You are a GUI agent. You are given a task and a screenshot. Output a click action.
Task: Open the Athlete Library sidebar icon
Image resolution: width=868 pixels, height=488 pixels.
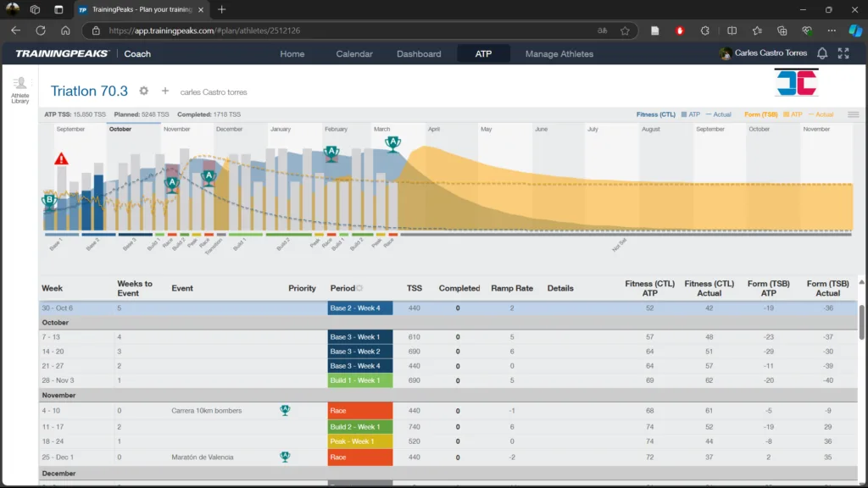pos(20,90)
